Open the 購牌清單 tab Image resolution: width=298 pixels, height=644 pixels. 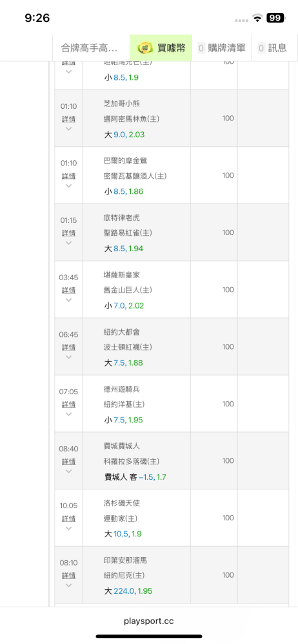[x=222, y=48]
